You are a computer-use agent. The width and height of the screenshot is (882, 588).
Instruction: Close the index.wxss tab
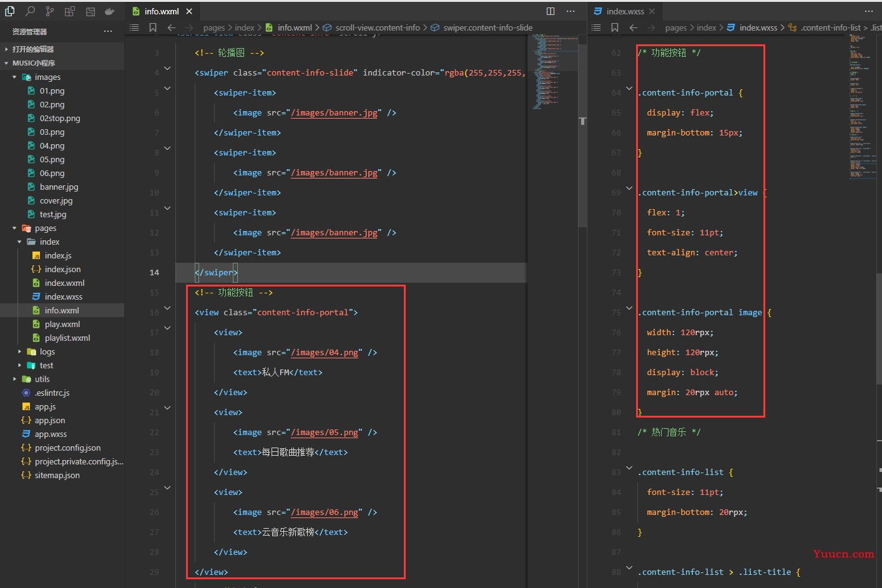[x=652, y=11]
